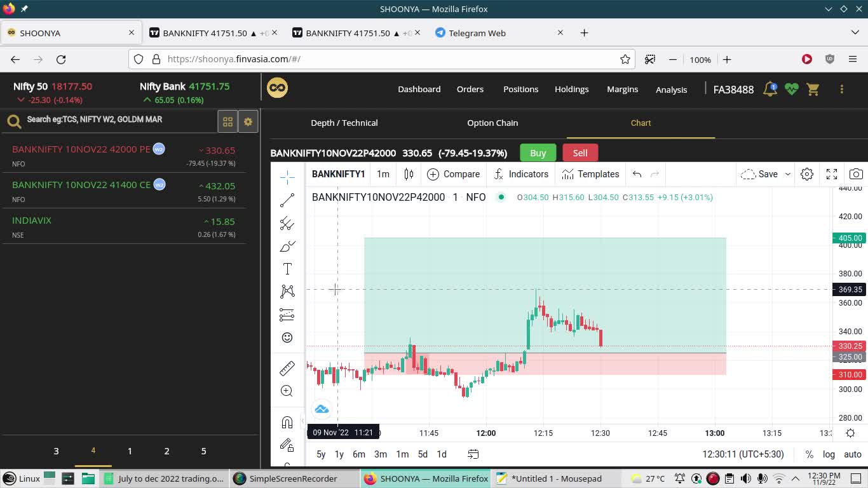Select BANKNIFTY 10NOV22 41400 CE row

[124, 191]
